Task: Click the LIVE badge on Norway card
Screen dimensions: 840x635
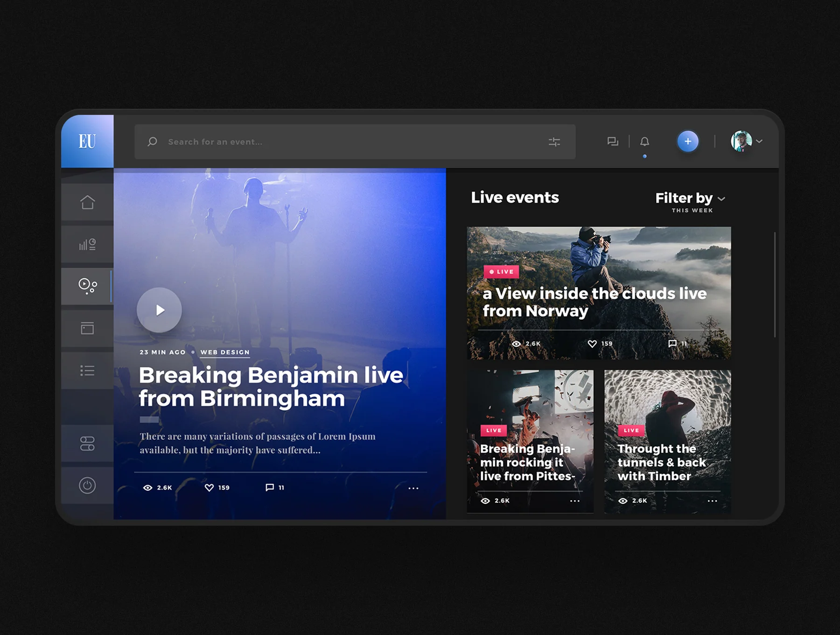Action: click(x=501, y=272)
